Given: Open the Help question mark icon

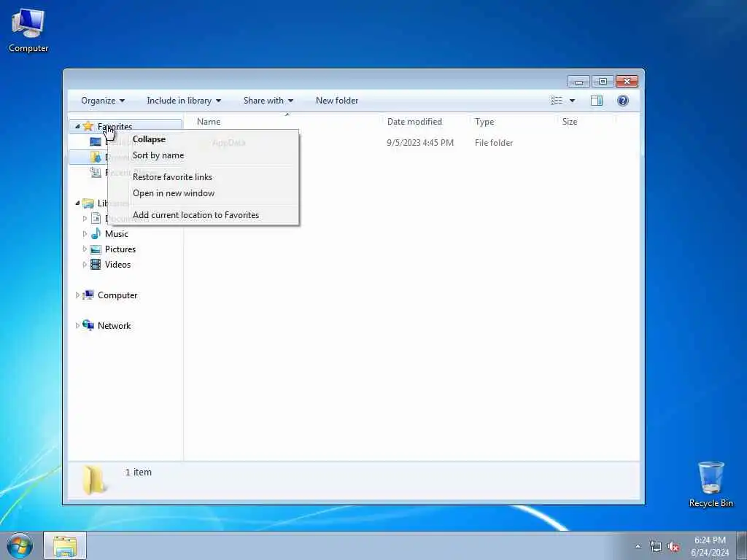Looking at the screenshot, I should tap(623, 101).
